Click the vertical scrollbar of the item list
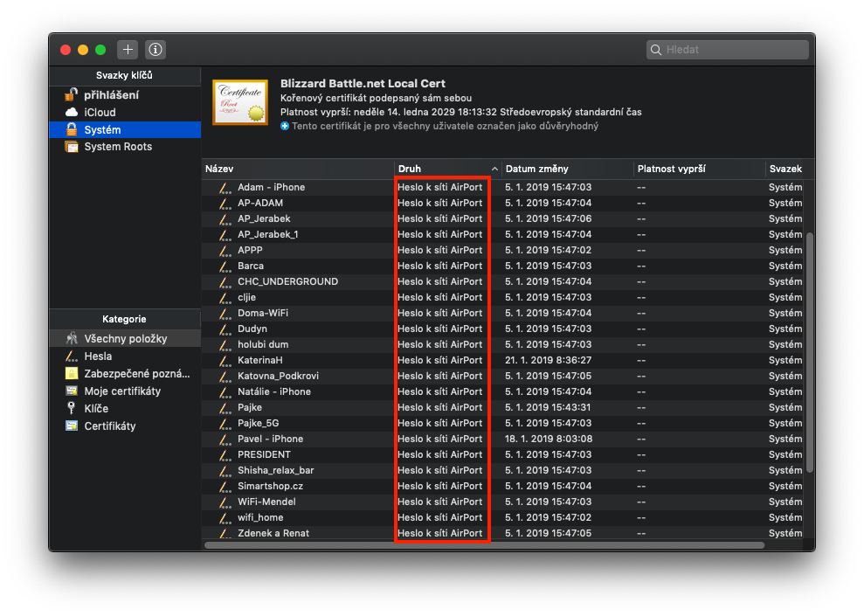 click(x=810, y=353)
